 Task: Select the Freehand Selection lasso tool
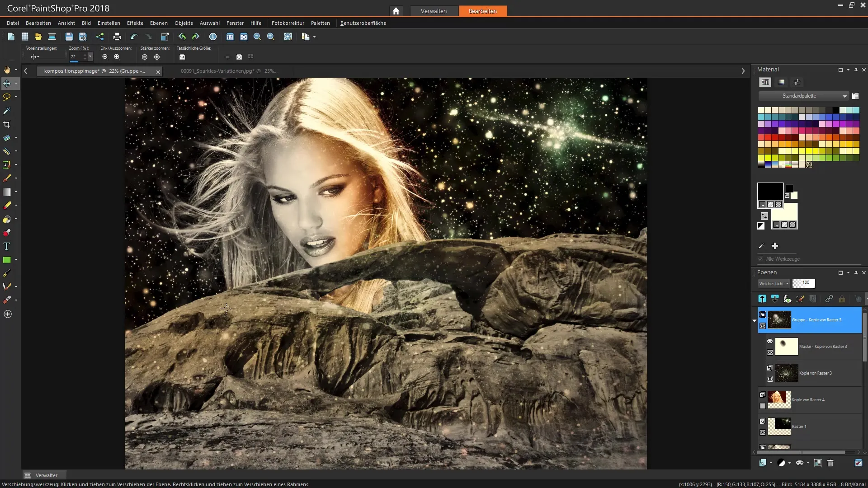click(7, 97)
